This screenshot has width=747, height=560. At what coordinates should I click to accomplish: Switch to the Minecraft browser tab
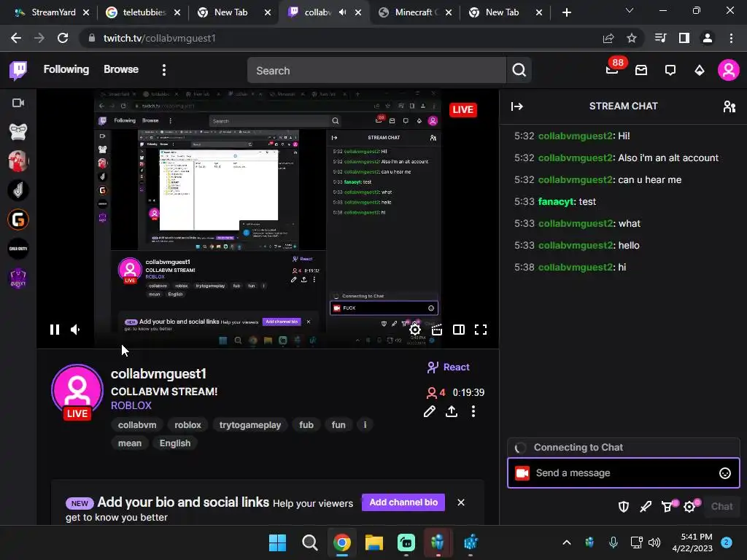click(414, 12)
